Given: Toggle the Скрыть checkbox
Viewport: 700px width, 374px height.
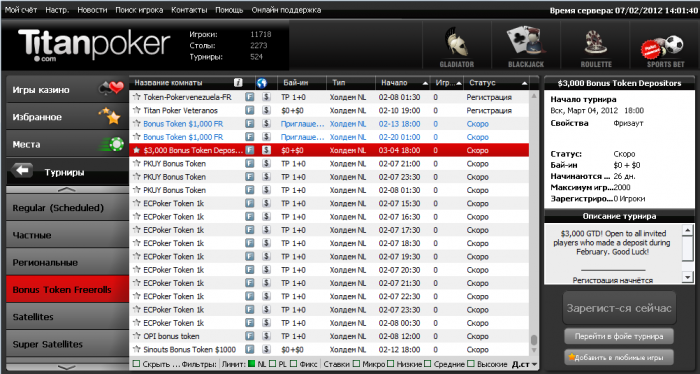Looking at the screenshot, I should pos(137,364).
